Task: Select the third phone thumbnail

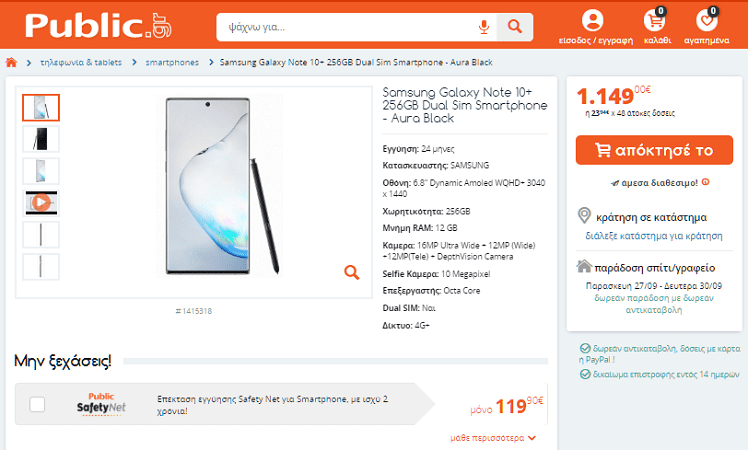Action: (40, 171)
